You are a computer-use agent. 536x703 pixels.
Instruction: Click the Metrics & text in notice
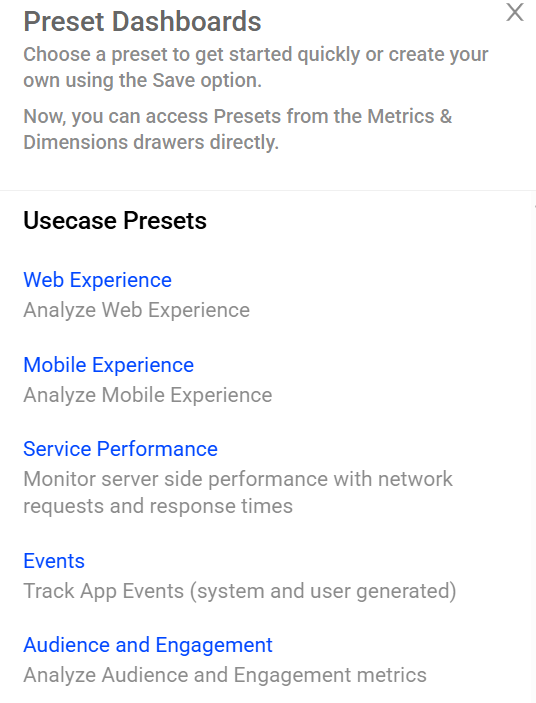pos(410,116)
